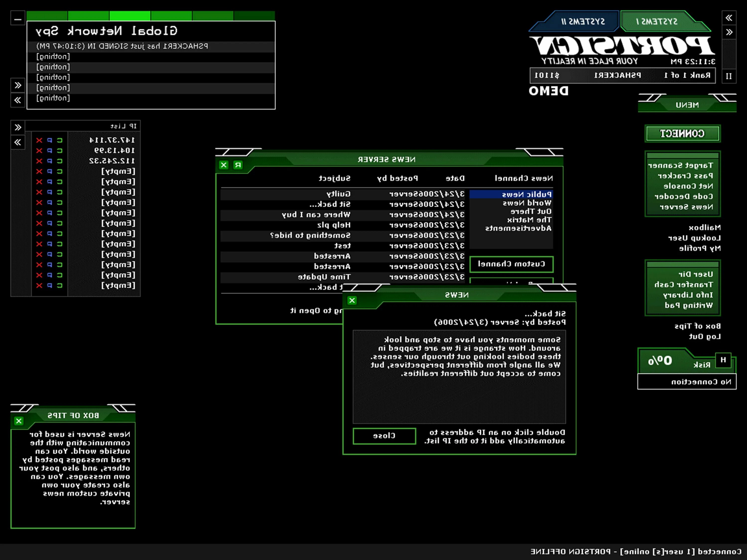Image resolution: width=747 pixels, height=560 pixels.
Task: Click the green C icon beside 104.13.99
Action: [60, 151]
